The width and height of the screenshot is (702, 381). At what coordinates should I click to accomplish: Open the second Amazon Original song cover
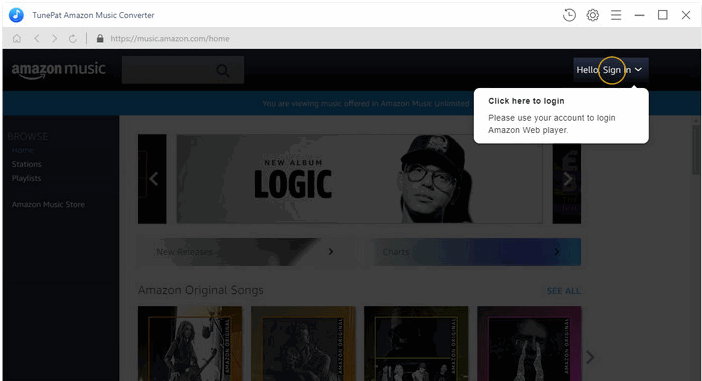303,343
